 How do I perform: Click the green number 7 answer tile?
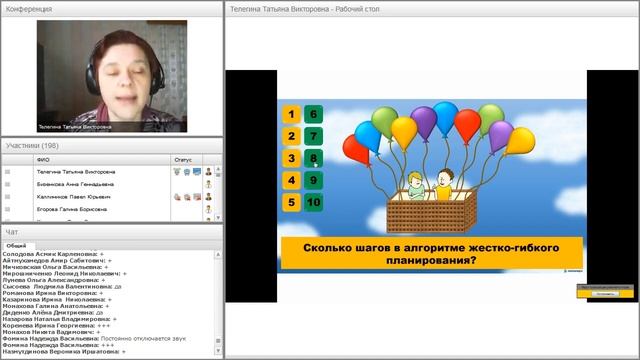(313, 136)
